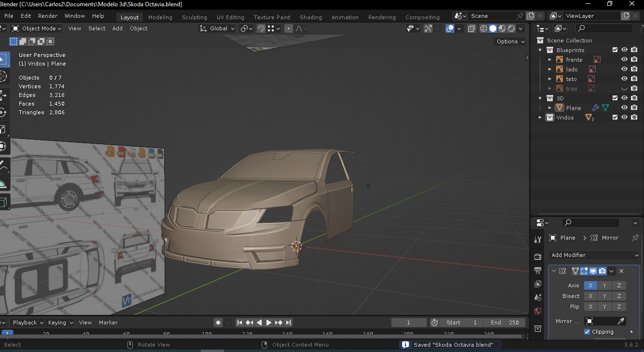The height and width of the screenshot is (352, 644).
Task: Select the Add Cube tool
Action: (x=2, y=202)
